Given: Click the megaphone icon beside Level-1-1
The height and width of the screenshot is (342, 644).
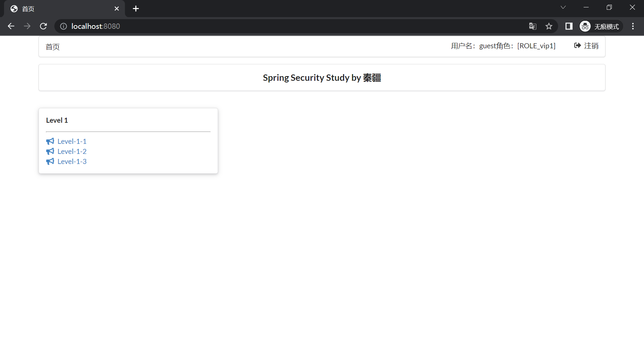Looking at the screenshot, I should point(50,141).
